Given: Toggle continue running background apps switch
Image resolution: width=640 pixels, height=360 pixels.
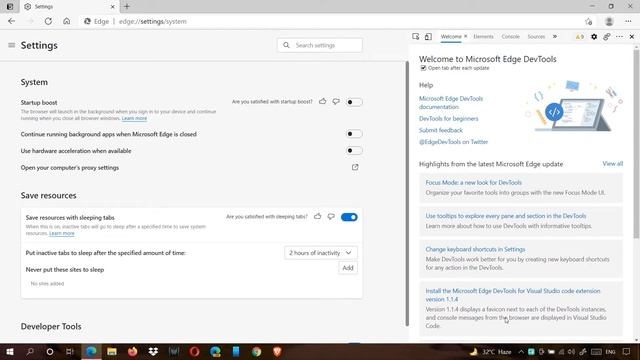Looking at the screenshot, I should click(x=354, y=134).
